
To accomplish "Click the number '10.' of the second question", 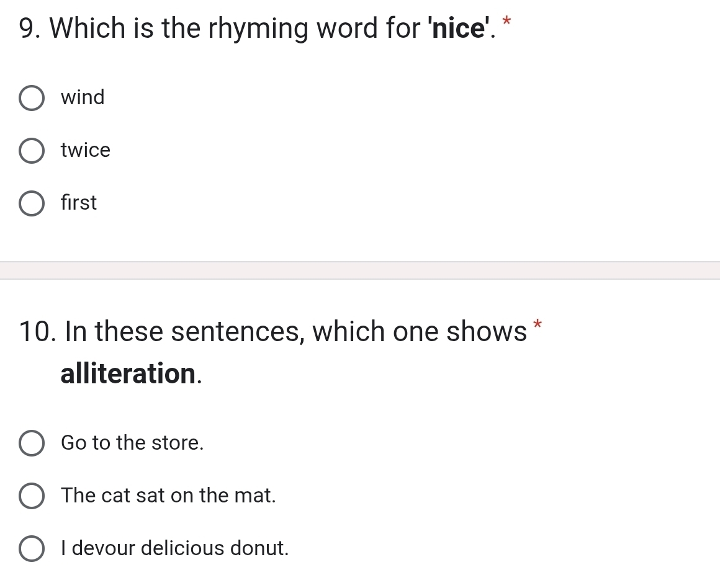I will point(38,332).
